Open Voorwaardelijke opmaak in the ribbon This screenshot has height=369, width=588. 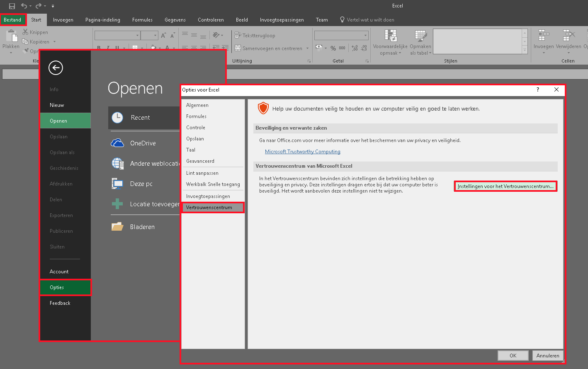[x=390, y=42]
